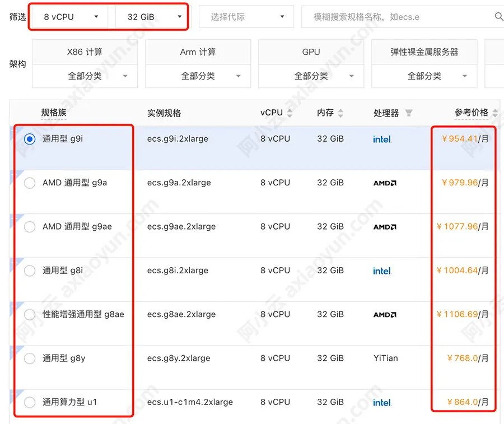Viewport: 504px width, 424px height.
Task: Click the Intel logo on ecs.g9i.2xlarge row
Action: 381,139
